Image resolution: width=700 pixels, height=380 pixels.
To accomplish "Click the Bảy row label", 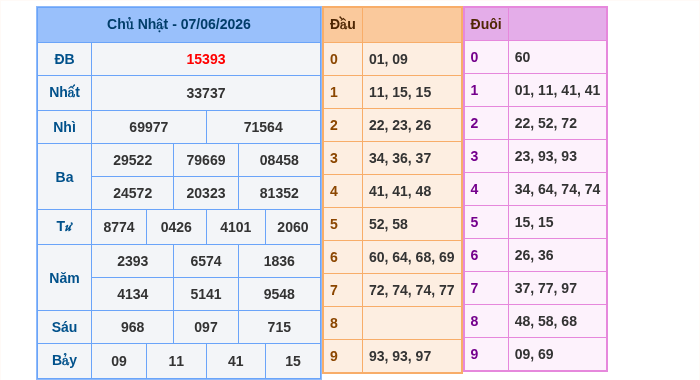I will point(64,360).
